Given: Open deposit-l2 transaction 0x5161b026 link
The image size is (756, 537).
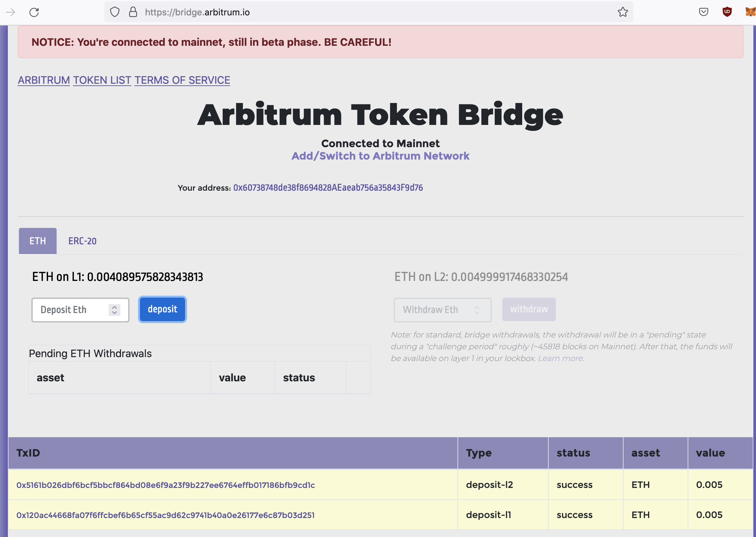Looking at the screenshot, I should [x=165, y=485].
